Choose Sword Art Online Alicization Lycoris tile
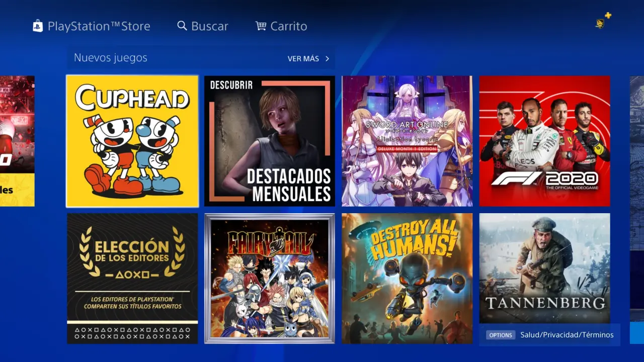 [x=407, y=141]
